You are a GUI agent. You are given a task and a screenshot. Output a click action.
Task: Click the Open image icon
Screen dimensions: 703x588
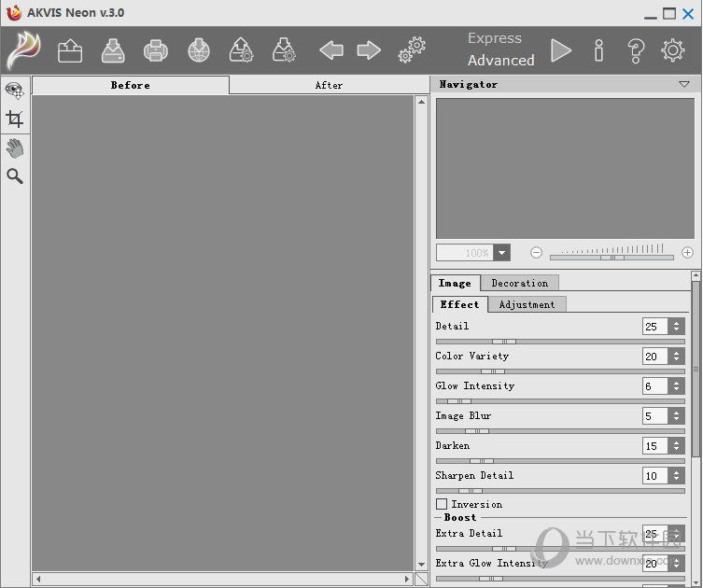click(70, 50)
